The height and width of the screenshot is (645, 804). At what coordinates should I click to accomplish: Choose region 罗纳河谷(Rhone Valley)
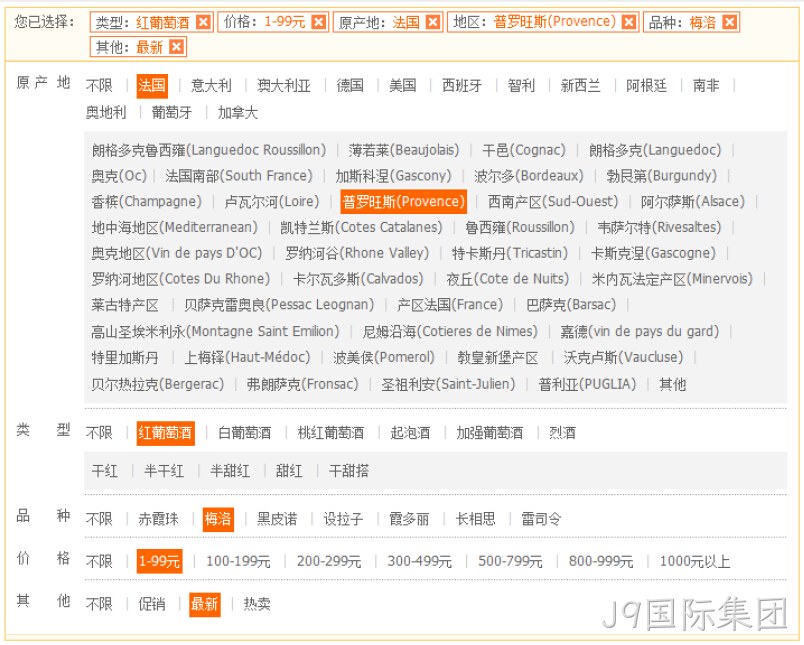click(x=357, y=253)
